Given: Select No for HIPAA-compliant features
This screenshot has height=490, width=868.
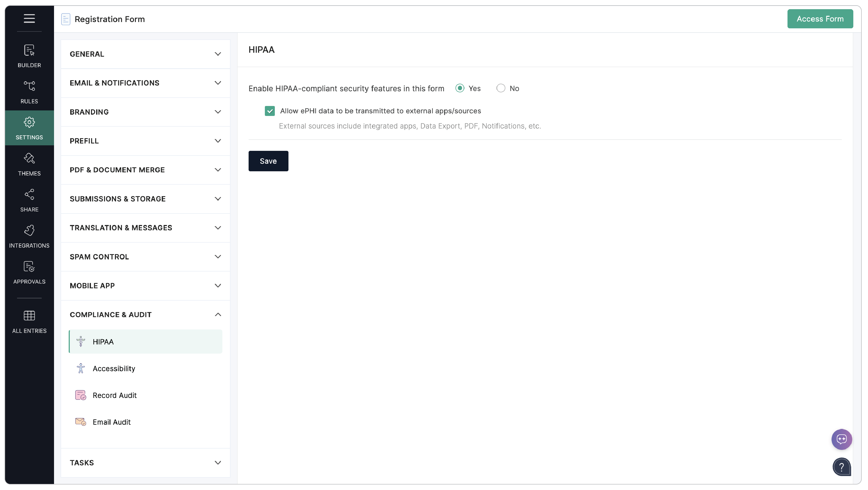Looking at the screenshot, I should point(501,88).
